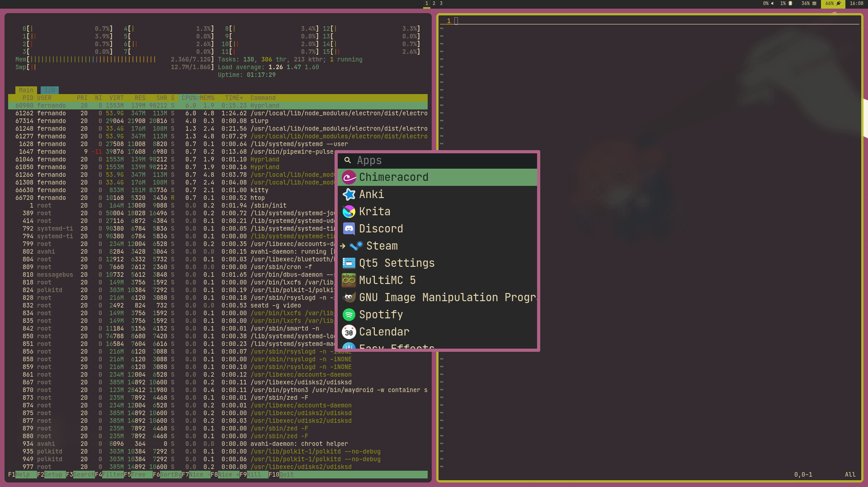Click F10 Quit in htop footer
The height and width of the screenshot is (487, 868).
pos(281,475)
